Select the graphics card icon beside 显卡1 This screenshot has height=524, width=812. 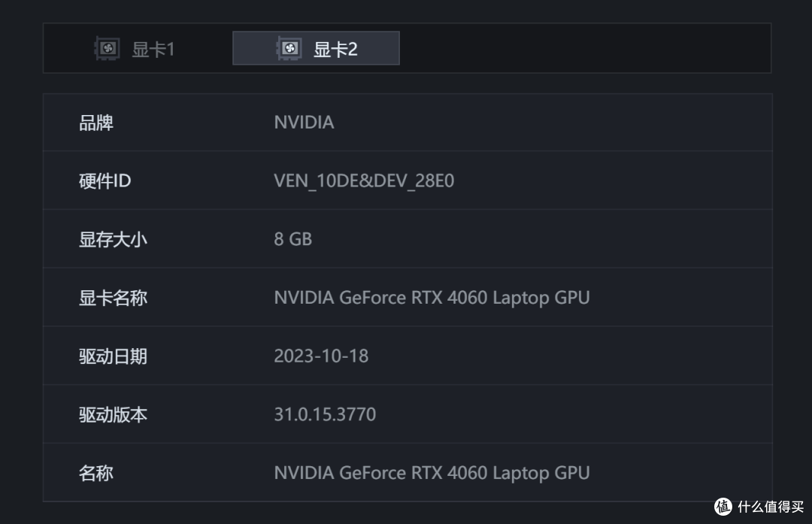(x=108, y=47)
